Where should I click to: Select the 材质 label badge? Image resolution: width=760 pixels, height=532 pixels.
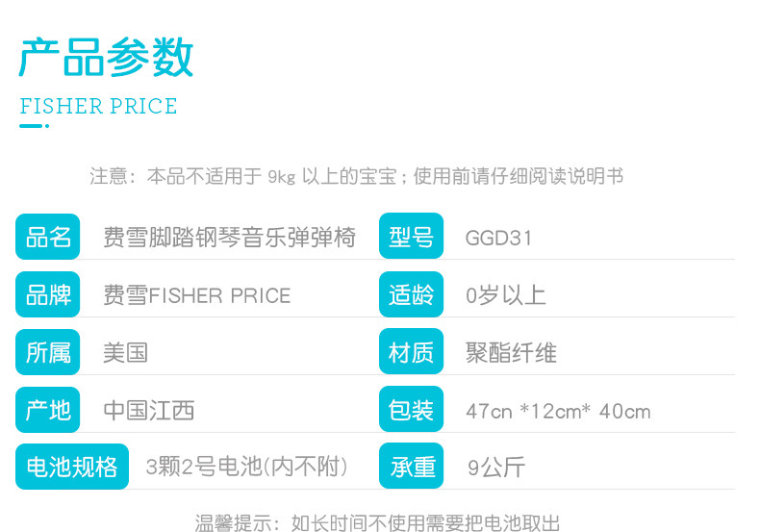click(x=411, y=352)
